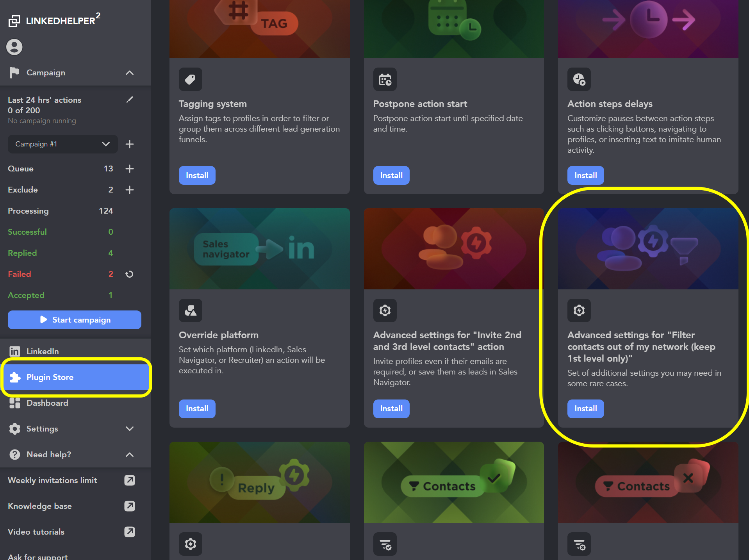Click the Filter contacts advanced settings icon
Image resolution: width=749 pixels, height=560 pixels.
pos(579,311)
